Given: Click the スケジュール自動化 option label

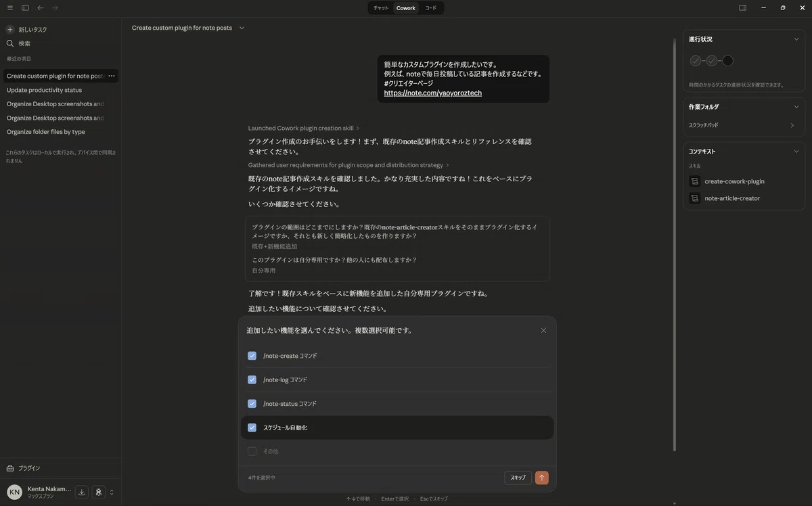Looking at the screenshot, I should click(286, 428).
